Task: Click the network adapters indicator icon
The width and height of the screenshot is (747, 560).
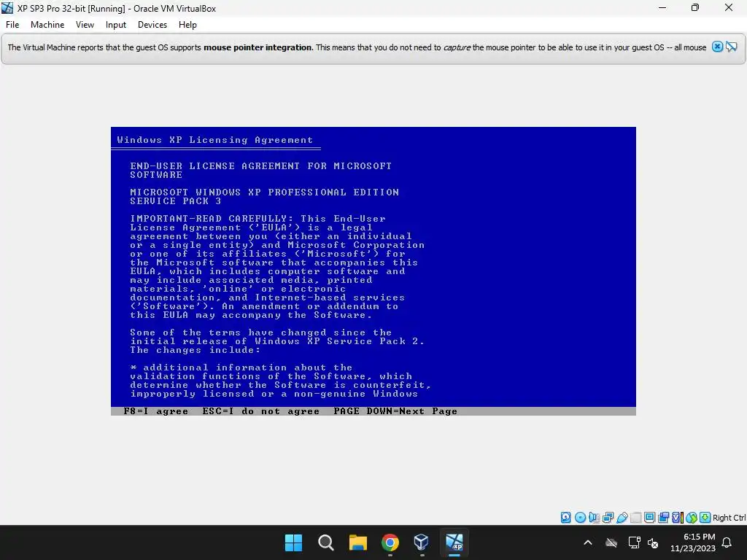Action: (x=608, y=518)
